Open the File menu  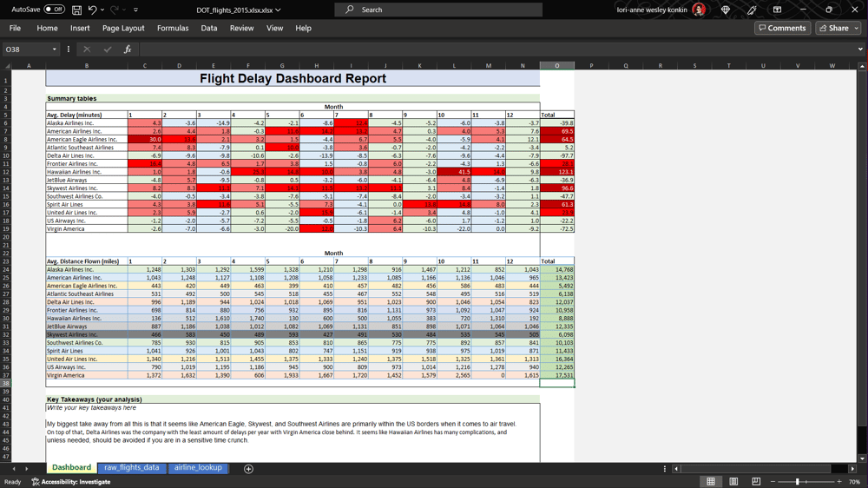[x=15, y=28]
